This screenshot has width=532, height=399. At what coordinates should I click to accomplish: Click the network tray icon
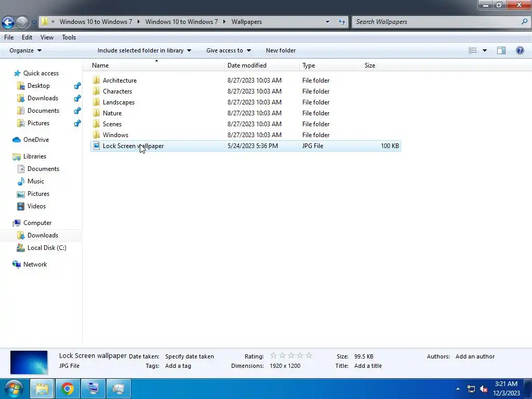pyautogui.click(x=471, y=389)
